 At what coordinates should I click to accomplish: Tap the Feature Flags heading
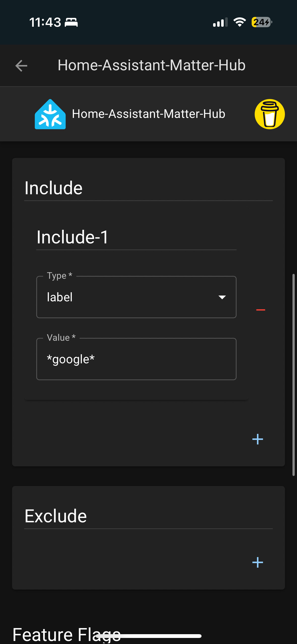pyautogui.click(x=67, y=634)
